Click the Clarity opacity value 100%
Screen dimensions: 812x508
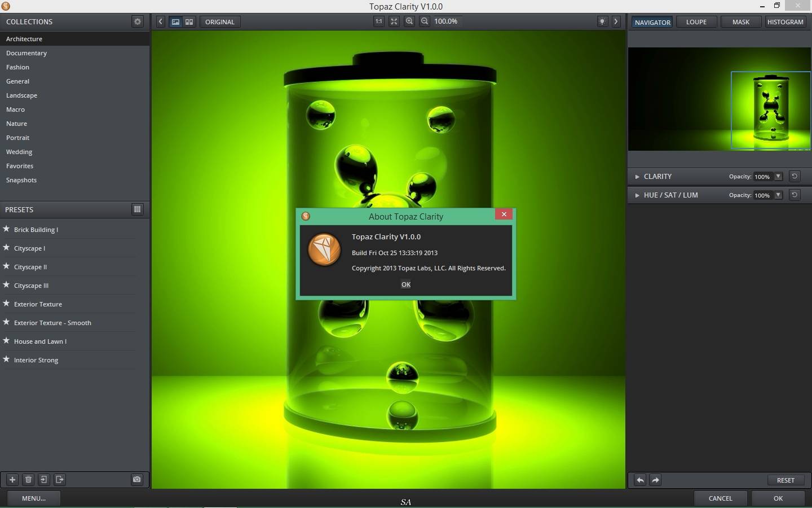pos(762,177)
